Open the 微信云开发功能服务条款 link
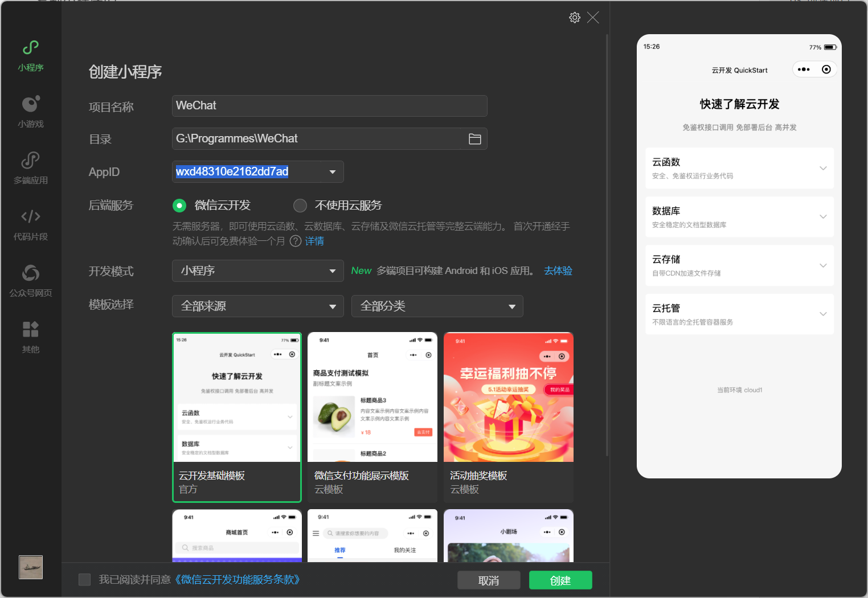This screenshot has width=868, height=598. pos(238,580)
